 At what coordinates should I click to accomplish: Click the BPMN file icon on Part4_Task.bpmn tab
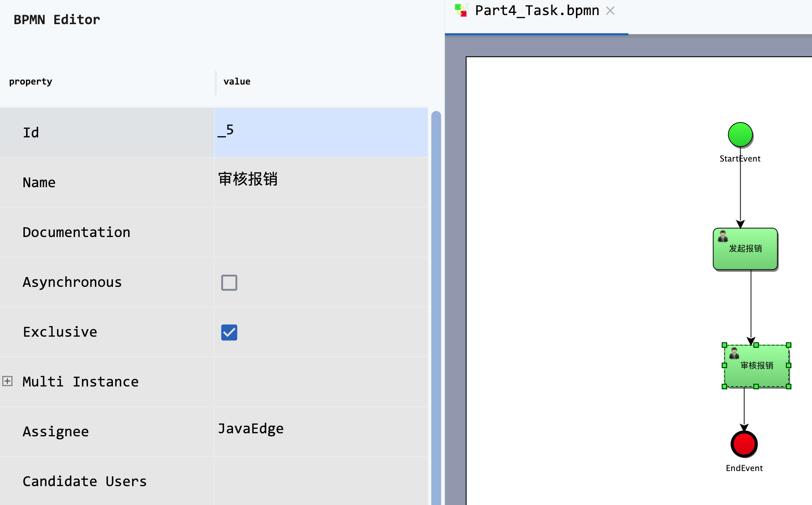pyautogui.click(x=461, y=10)
